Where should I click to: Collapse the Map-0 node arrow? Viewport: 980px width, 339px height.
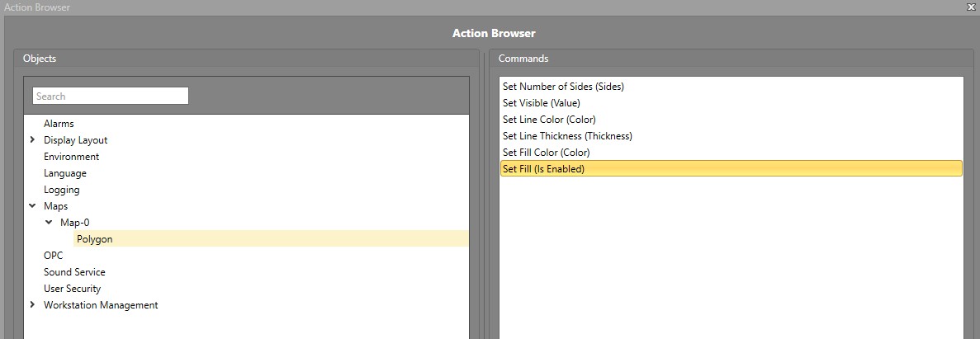pyautogui.click(x=49, y=223)
